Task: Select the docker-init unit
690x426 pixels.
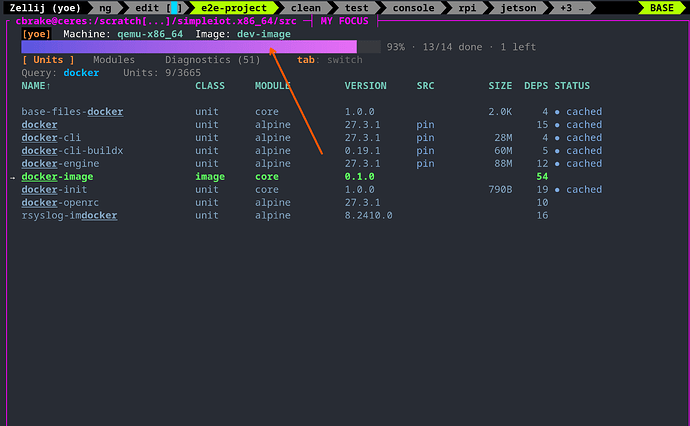Action: pyautogui.click(x=54, y=190)
